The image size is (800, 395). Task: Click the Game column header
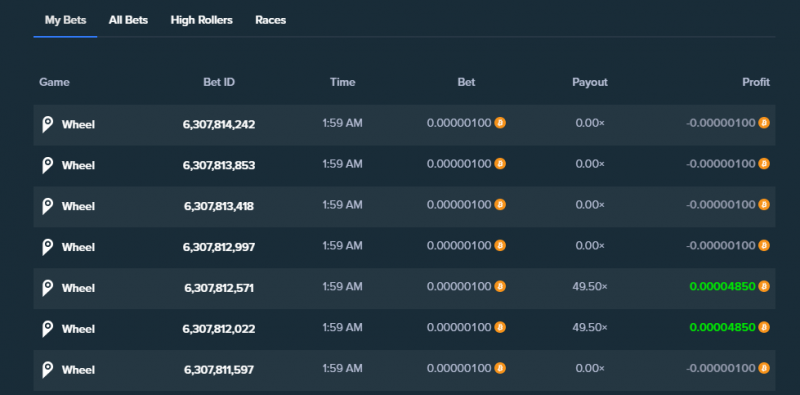(x=54, y=82)
